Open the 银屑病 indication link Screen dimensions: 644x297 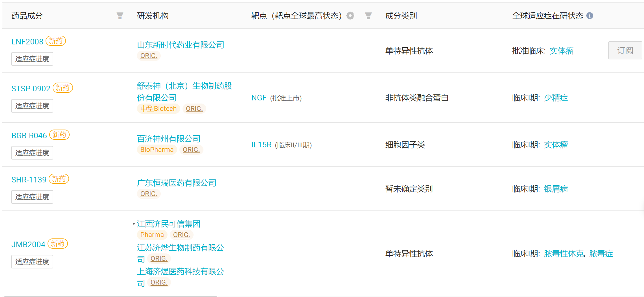[556, 189]
